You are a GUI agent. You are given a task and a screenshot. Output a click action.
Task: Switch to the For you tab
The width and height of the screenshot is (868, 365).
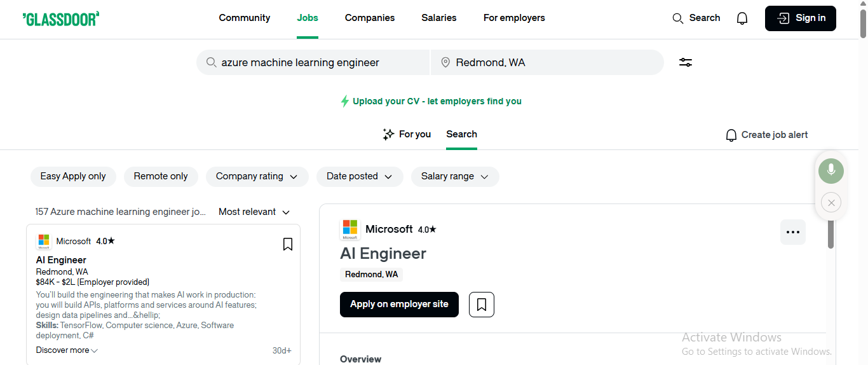click(407, 134)
